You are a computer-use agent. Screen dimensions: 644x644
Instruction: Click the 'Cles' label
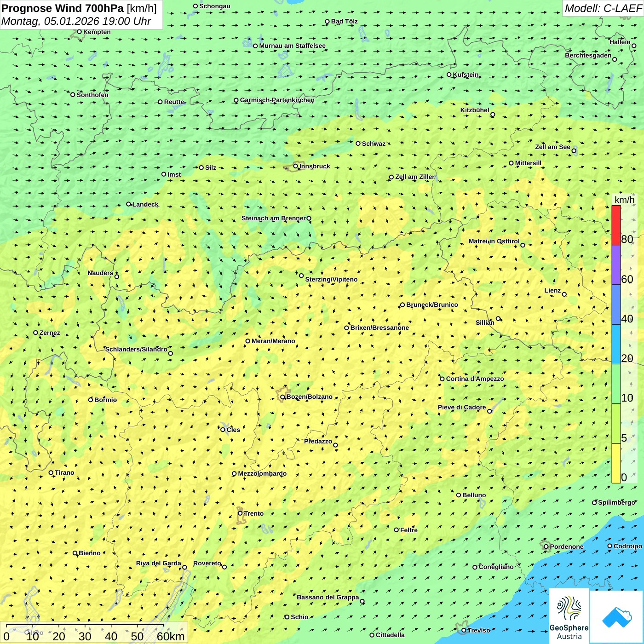[233, 430]
